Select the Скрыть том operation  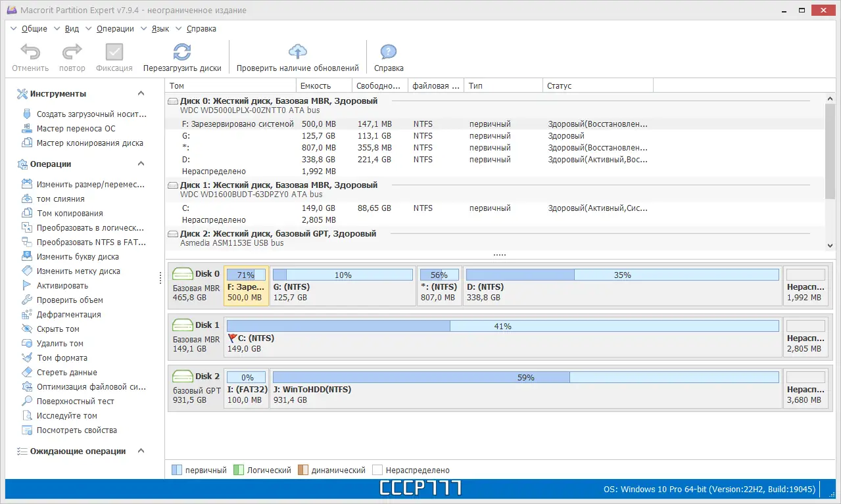[x=58, y=329]
